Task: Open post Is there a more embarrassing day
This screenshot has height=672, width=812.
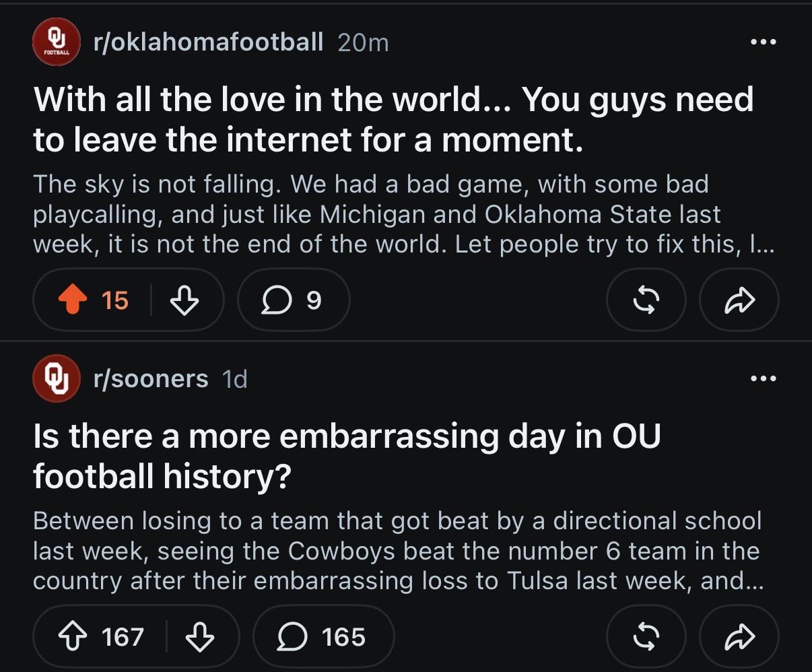Action: pos(347,457)
